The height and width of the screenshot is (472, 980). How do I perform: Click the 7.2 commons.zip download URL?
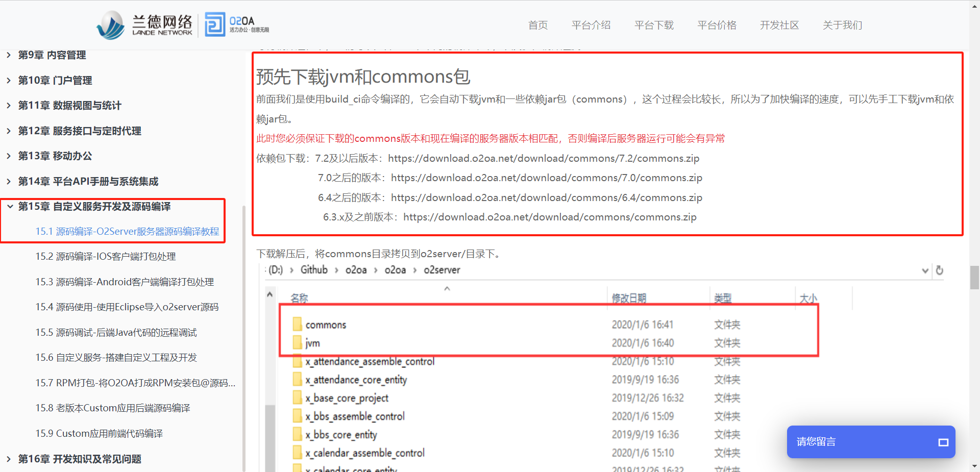coord(544,158)
